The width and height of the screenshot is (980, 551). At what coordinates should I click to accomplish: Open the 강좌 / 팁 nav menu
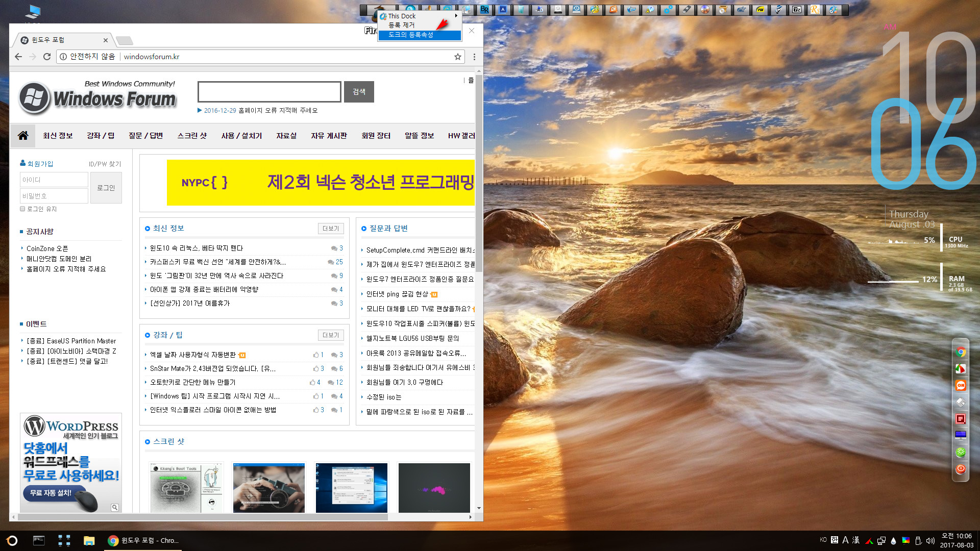pos(101,135)
